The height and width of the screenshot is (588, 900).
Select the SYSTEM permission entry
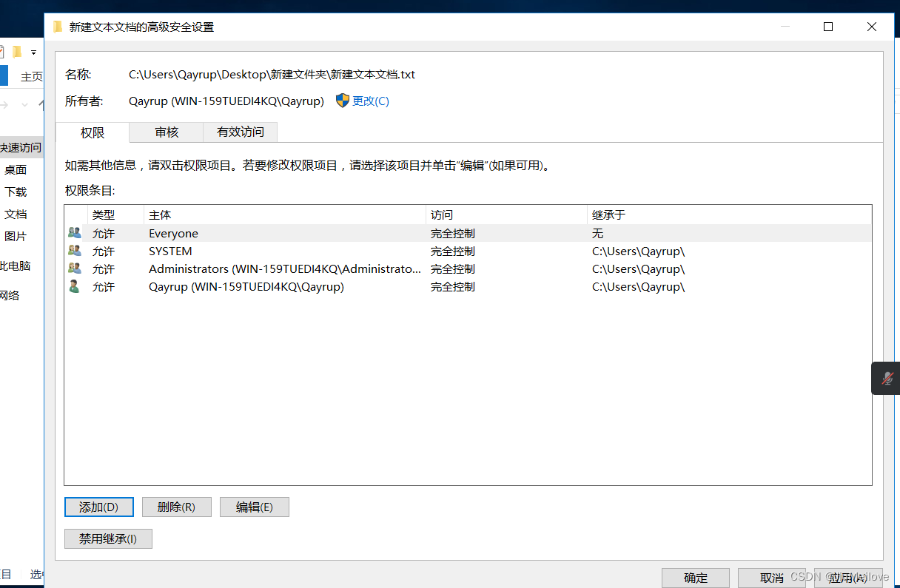(468, 251)
